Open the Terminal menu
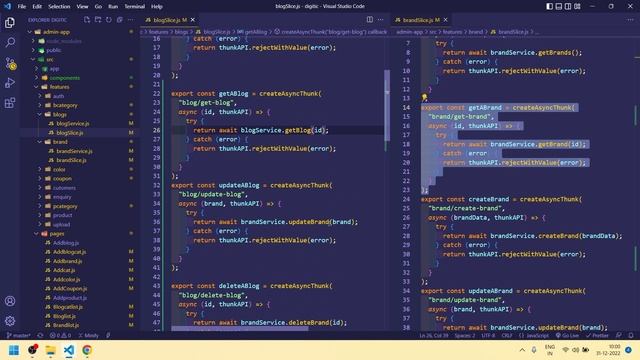The width and height of the screenshot is (640, 360). [134, 7]
